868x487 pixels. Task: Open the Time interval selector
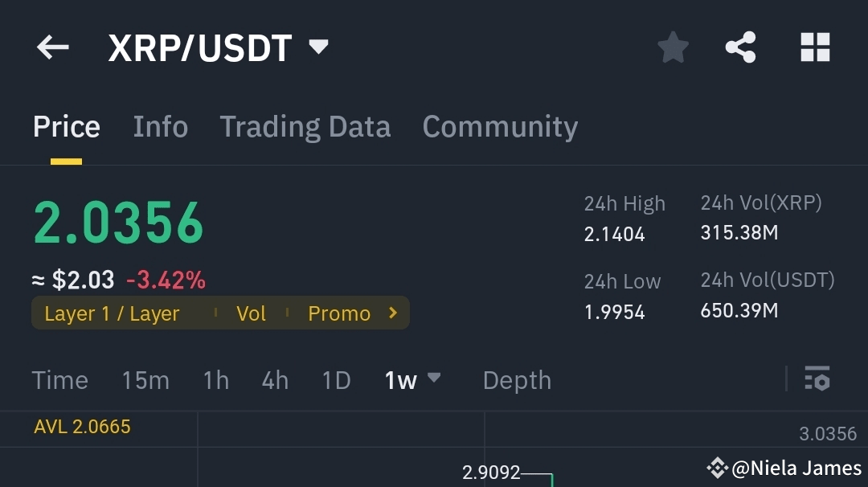[x=59, y=380]
